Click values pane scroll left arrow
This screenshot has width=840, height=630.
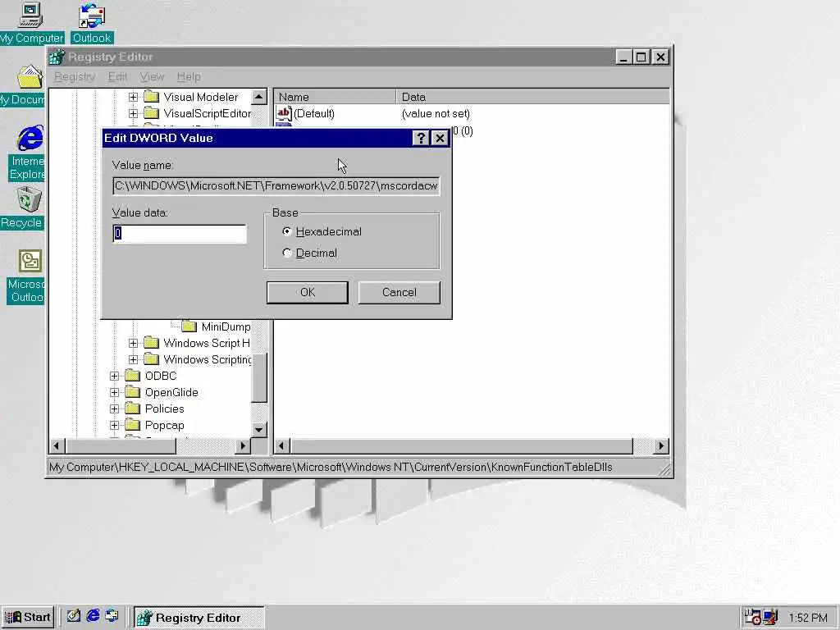click(282, 445)
